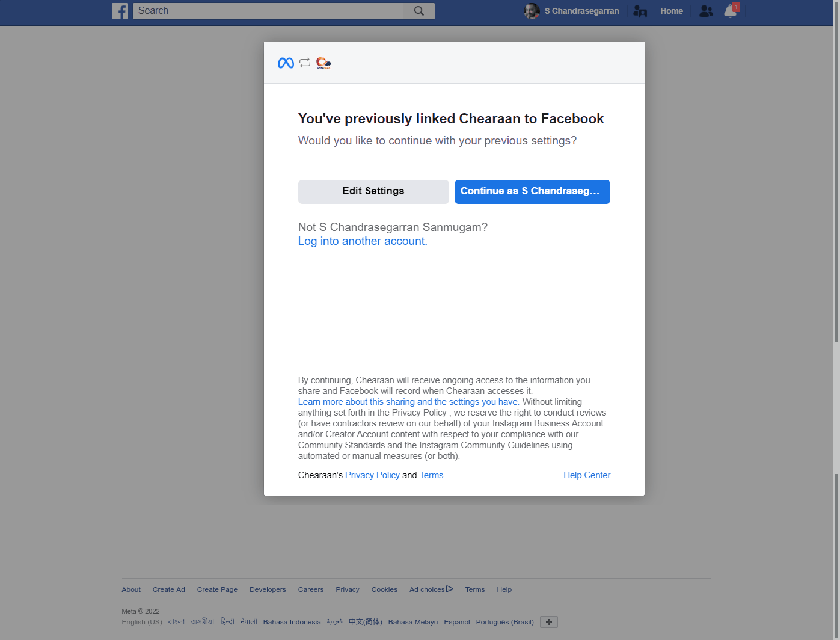
Task: Open Chearaan's Privacy Policy link
Action: click(372, 475)
